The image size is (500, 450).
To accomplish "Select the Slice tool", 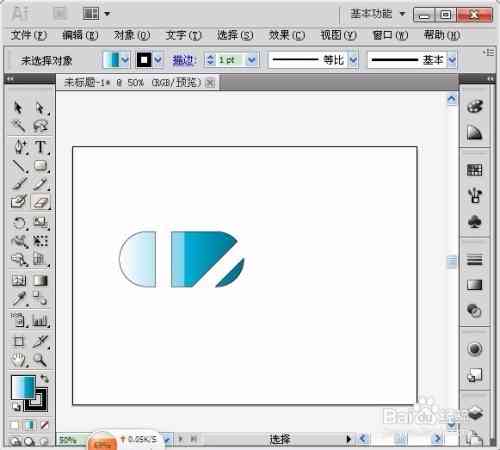I will pyautogui.click(x=41, y=341).
